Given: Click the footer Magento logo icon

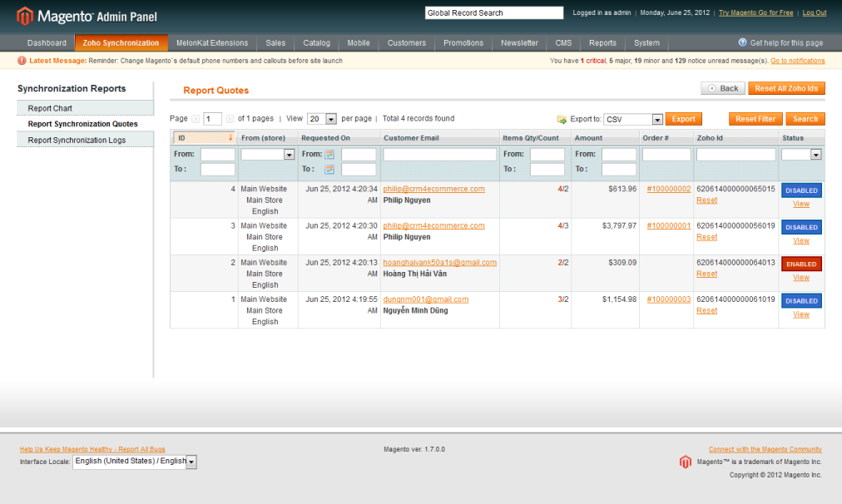Looking at the screenshot, I should tap(686, 462).
